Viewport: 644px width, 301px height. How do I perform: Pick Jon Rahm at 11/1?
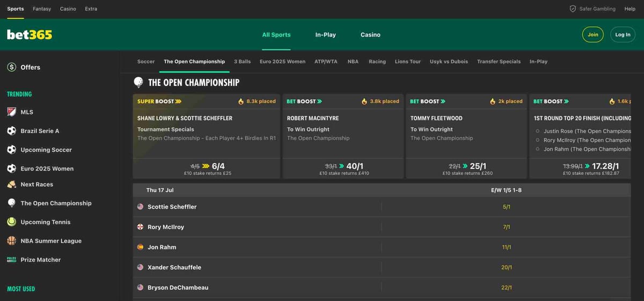click(x=507, y=247)
